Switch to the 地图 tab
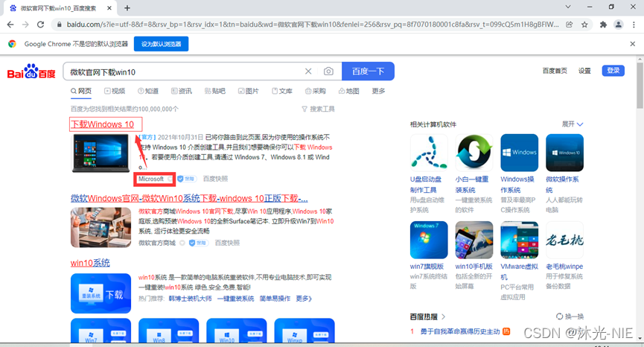The width and height of the screenshot is (644, 347). [348, 91]
